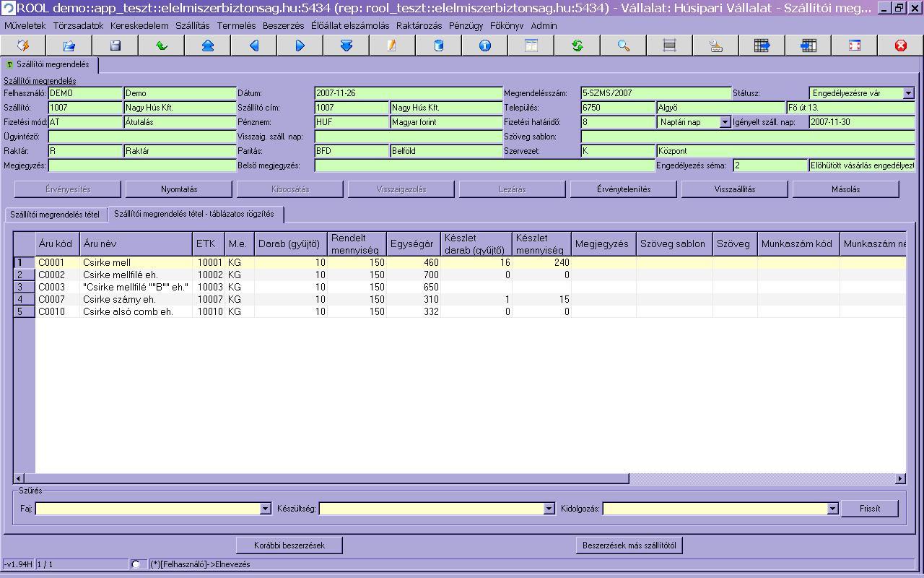
Task: Open the Státusz dropdown
Action: tap(908, 93)
